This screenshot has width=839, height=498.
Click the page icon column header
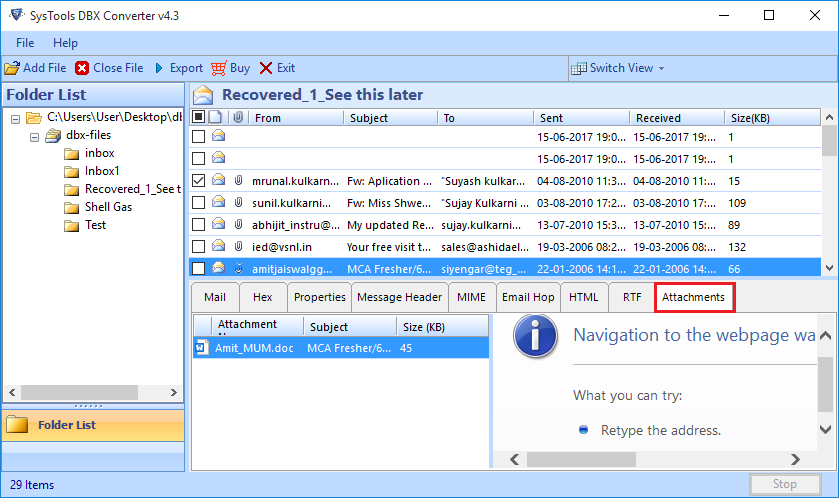pos(216,117)
